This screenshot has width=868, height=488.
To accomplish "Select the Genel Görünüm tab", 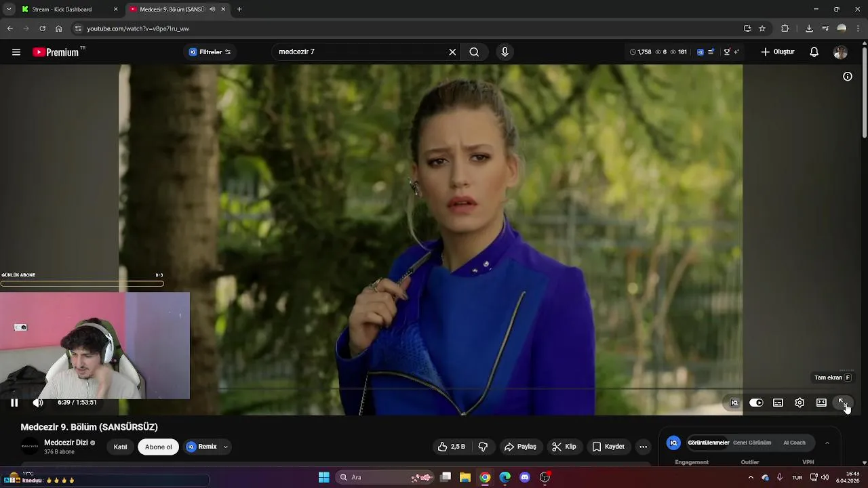I will coord(752,443).
